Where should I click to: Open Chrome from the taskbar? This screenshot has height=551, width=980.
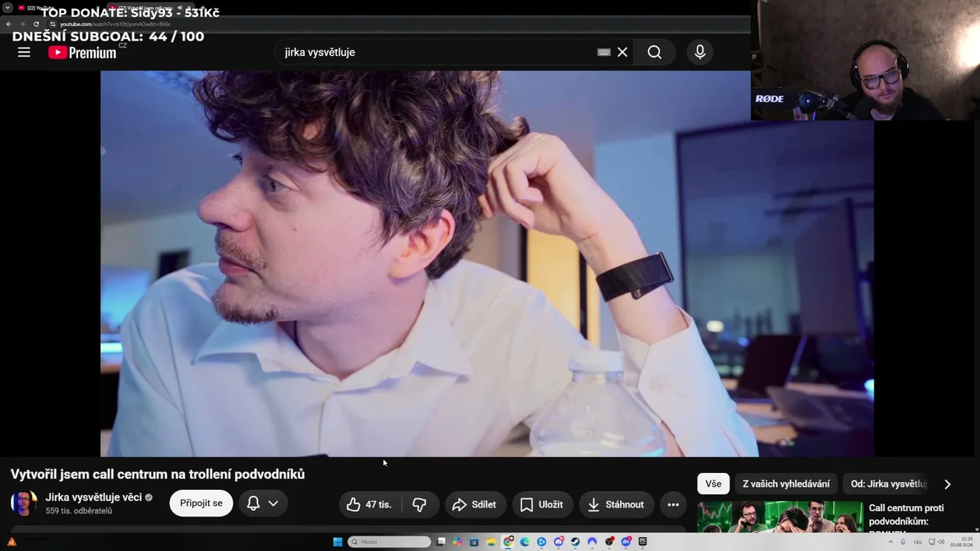[508, 542]
